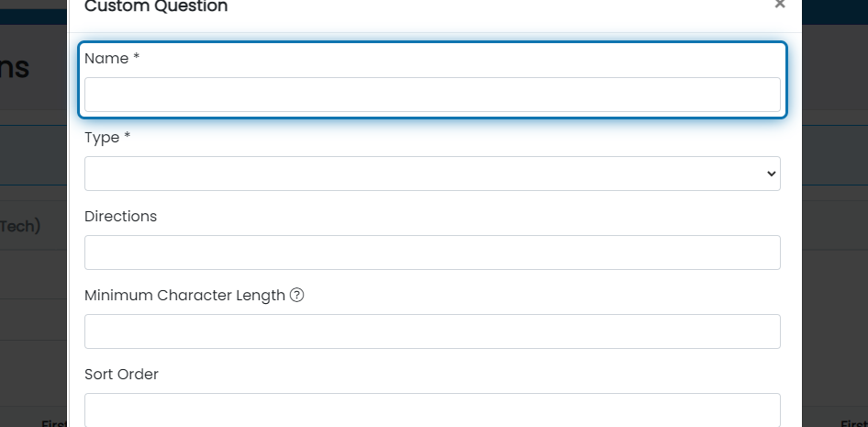
Task: Click the dark navy header strip behind dialog
Action: tap(33, 17)
